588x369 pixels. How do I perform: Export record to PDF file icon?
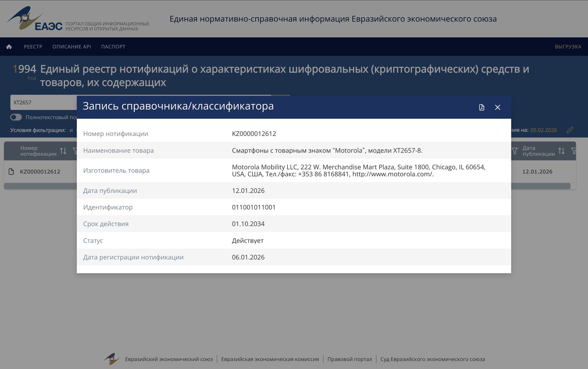(x=482, y=107)
